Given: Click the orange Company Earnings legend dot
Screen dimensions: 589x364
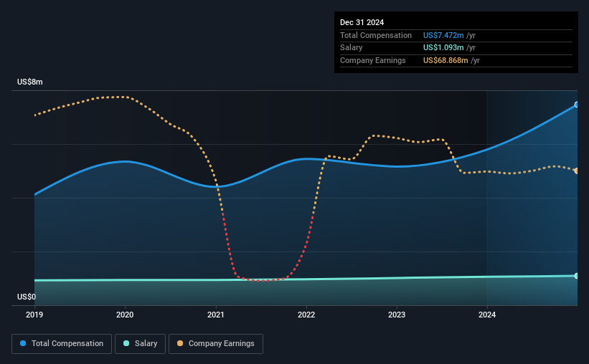Looking at the screenshot, I should (180, 343).
